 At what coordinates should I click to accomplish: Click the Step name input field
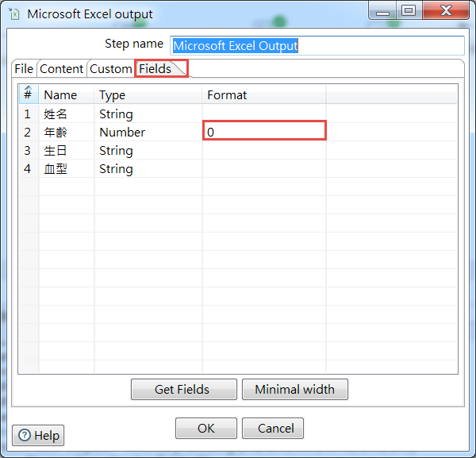(x=317, y=45)
